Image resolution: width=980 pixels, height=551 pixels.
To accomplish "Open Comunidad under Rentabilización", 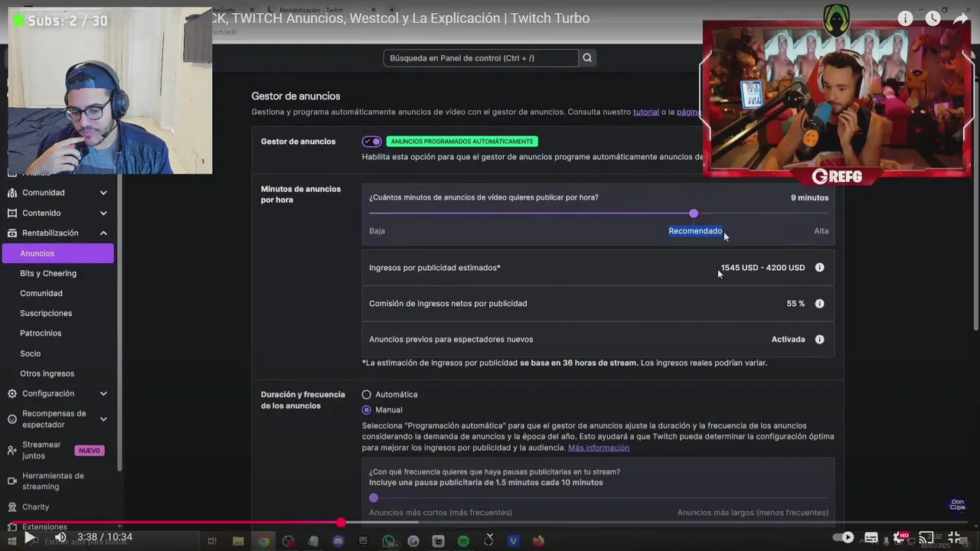I will point(41,293).
